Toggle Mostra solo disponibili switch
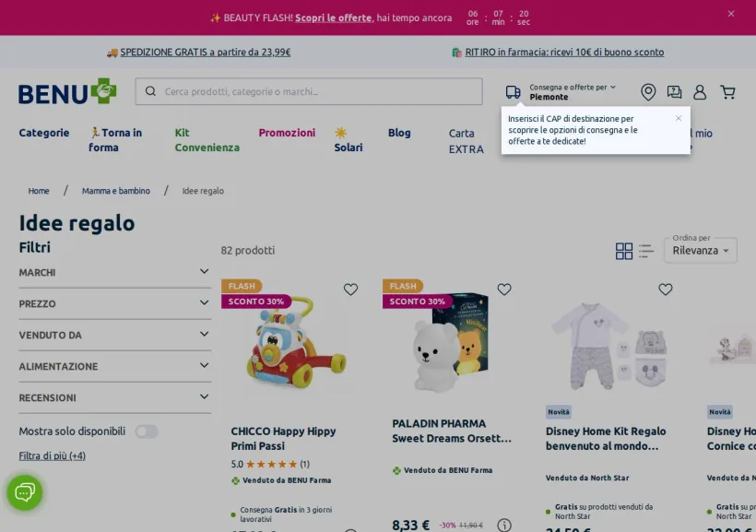This screenshot has width=756, height=532. [x=147, y=432]
